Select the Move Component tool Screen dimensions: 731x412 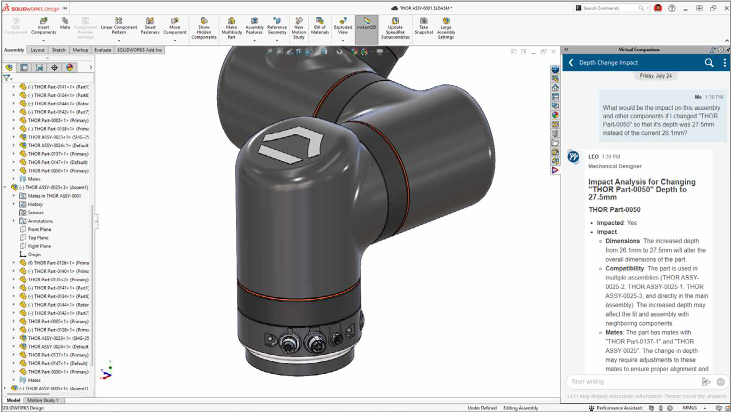pyautogui.click(x=175, y=26)
